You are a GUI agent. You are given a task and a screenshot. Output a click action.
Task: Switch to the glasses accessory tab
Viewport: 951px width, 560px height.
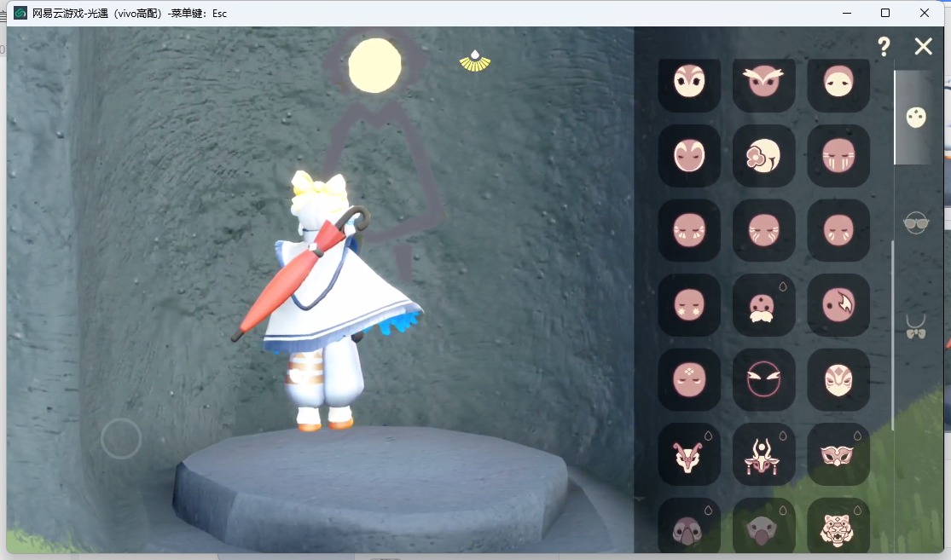[916, 223]
